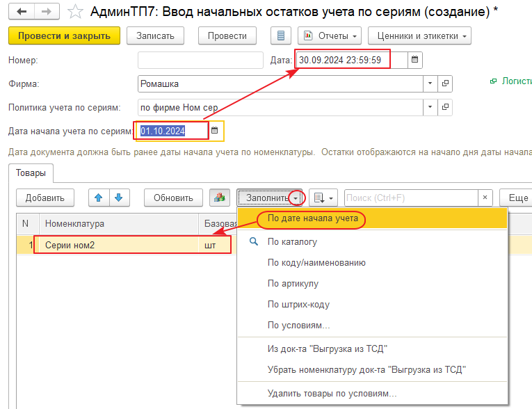Open the document movements list icon

[280, 35]
